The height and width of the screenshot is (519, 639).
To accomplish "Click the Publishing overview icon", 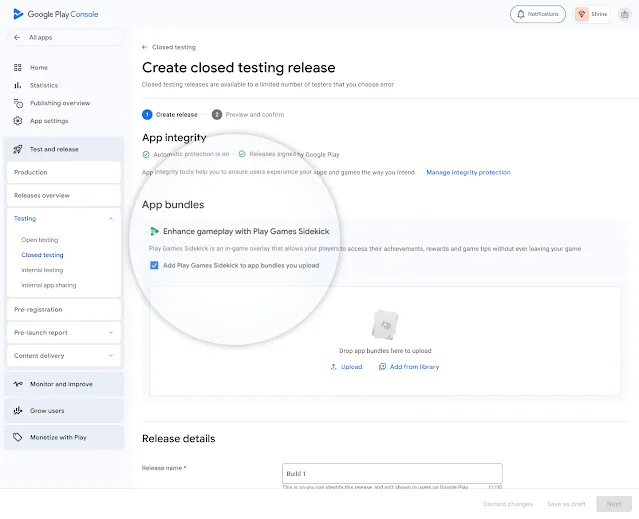I will tap(18, 103).
